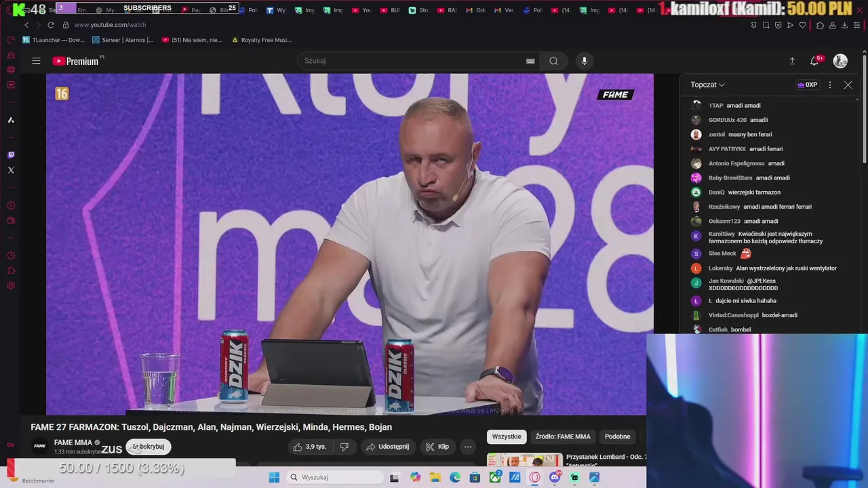Select the Podobne filter chip

coord(617,436)
